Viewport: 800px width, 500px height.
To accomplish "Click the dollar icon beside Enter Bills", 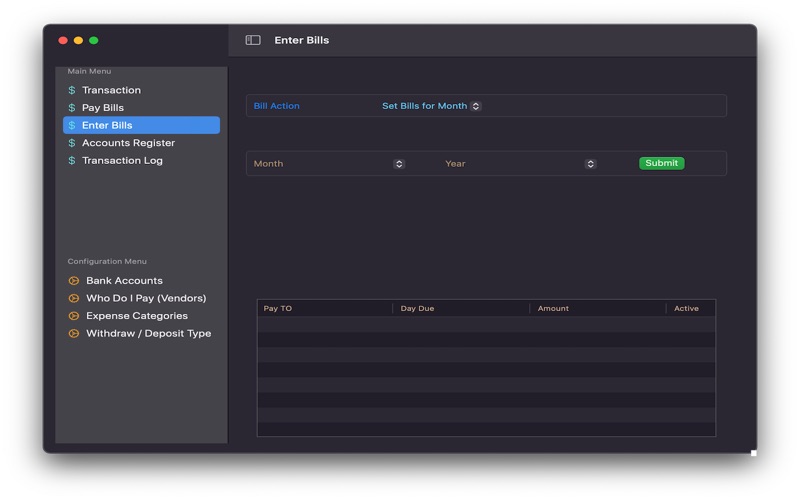I will (x=72, y=126).
